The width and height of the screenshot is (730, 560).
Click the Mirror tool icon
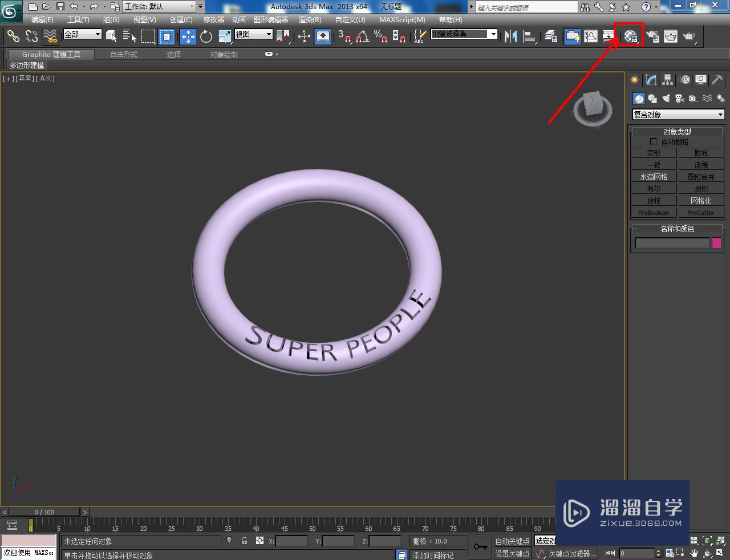click(510, 36)
